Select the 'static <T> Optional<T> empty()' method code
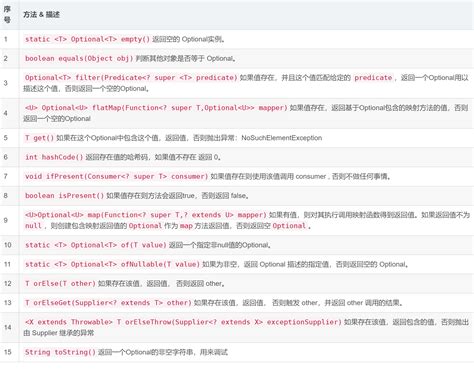Image resolution: width=474 pixels, height=373 pixels. pos(87,39)
